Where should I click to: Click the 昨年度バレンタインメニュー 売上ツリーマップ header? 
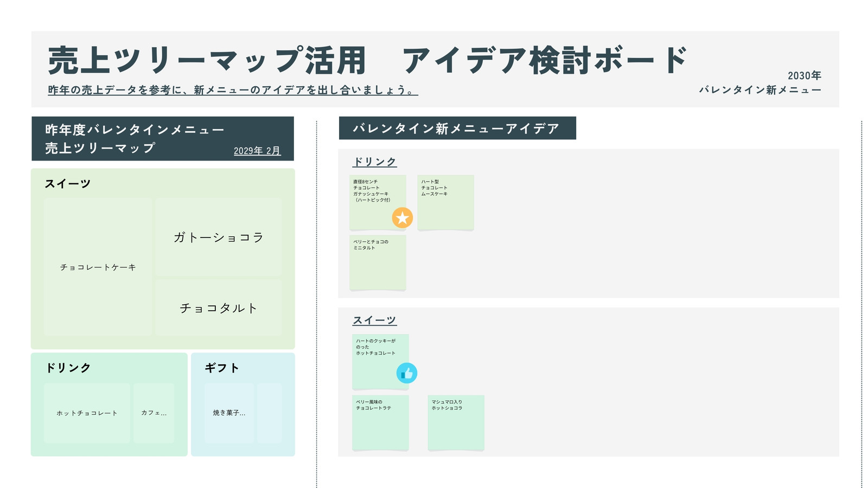pyautogui.click(x=163, y=139)
